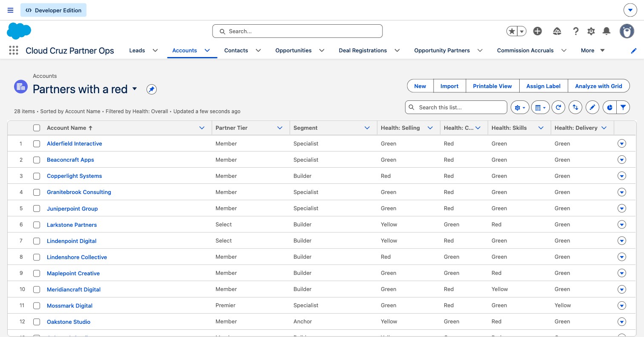Refresh the list view
This screenshot has height=337, width=644.
(558, 108)
